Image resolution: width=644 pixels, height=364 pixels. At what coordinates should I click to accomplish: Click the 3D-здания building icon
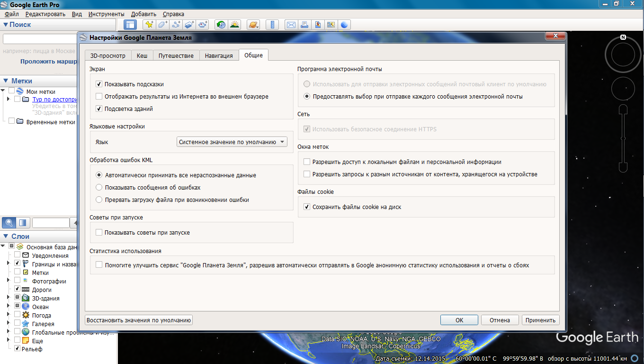coord(27,298)
